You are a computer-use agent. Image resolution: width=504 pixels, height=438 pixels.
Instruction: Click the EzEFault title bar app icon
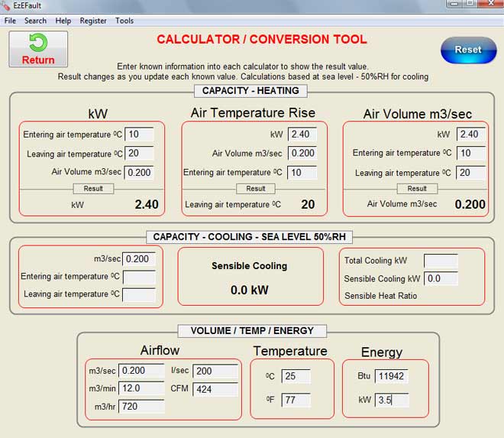[6, 5]
